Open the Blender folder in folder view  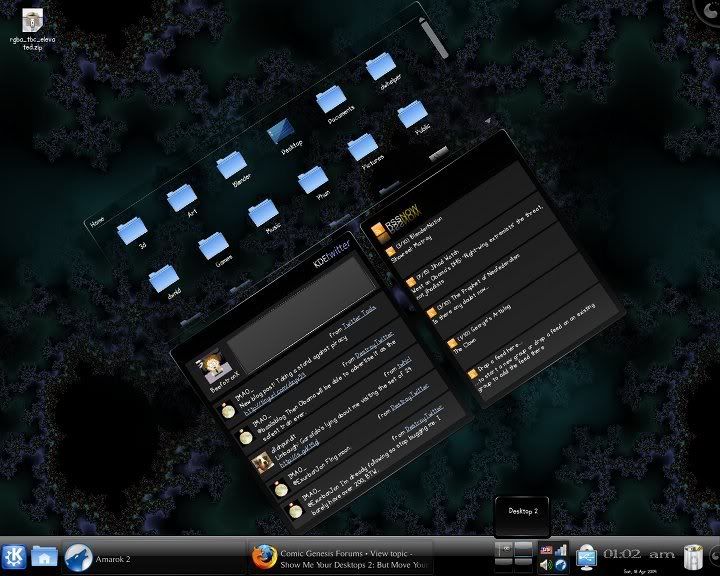pyautogui.click(x=234, y=165)
